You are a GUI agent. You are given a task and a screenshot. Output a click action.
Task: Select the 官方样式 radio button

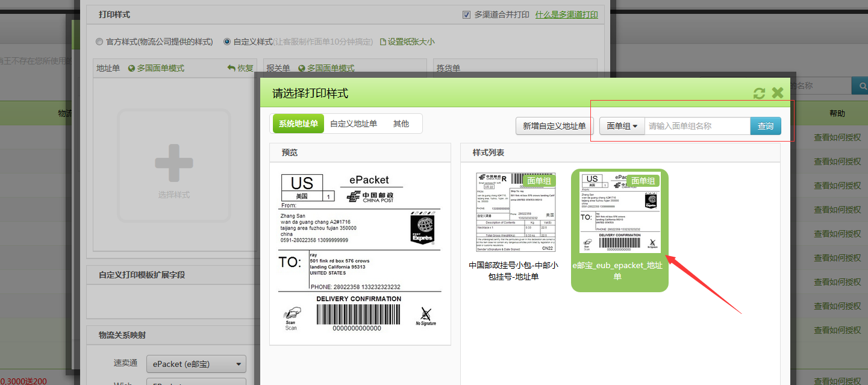coord(99,42)
